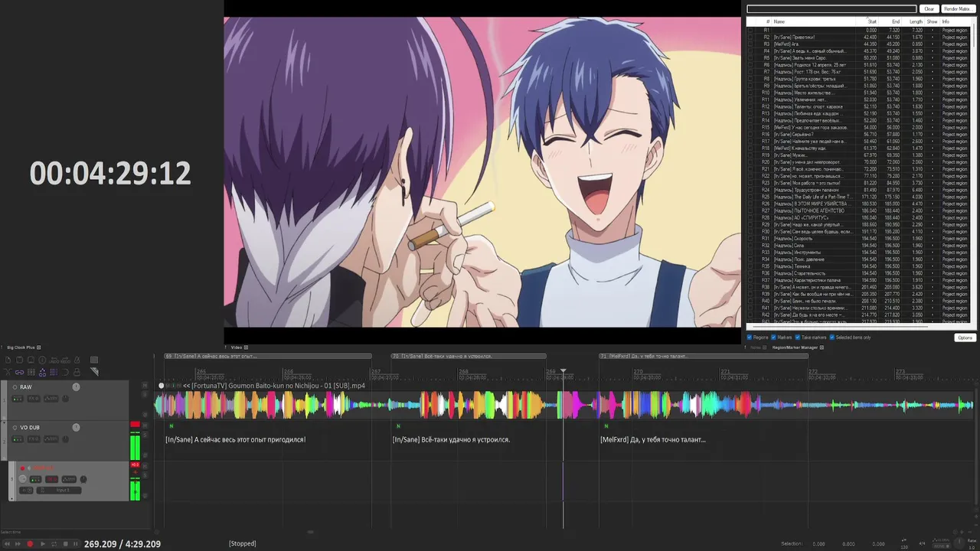Toggle item grouping link icon
Viewport: 980px width, 551px height.
tap(19, 372)
